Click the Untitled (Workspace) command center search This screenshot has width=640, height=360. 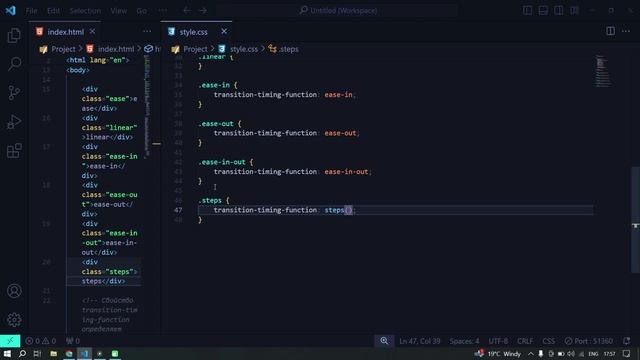click(338, 11)
